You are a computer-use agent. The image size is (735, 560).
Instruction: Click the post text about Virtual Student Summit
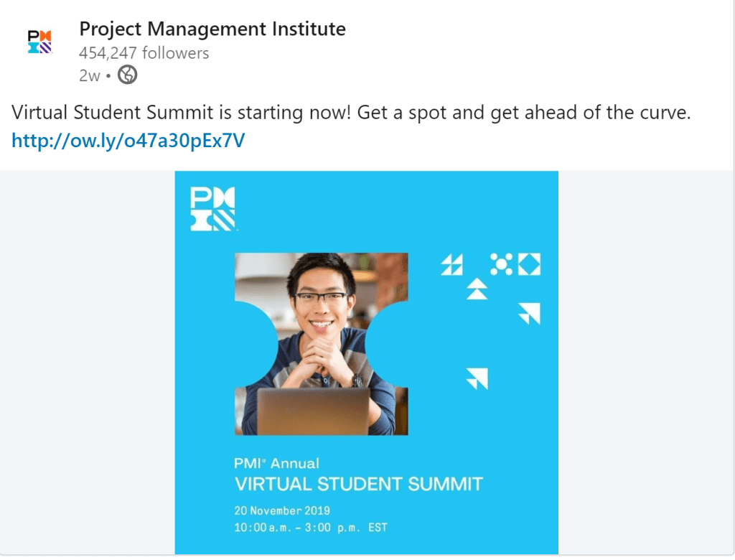point(350,113)
